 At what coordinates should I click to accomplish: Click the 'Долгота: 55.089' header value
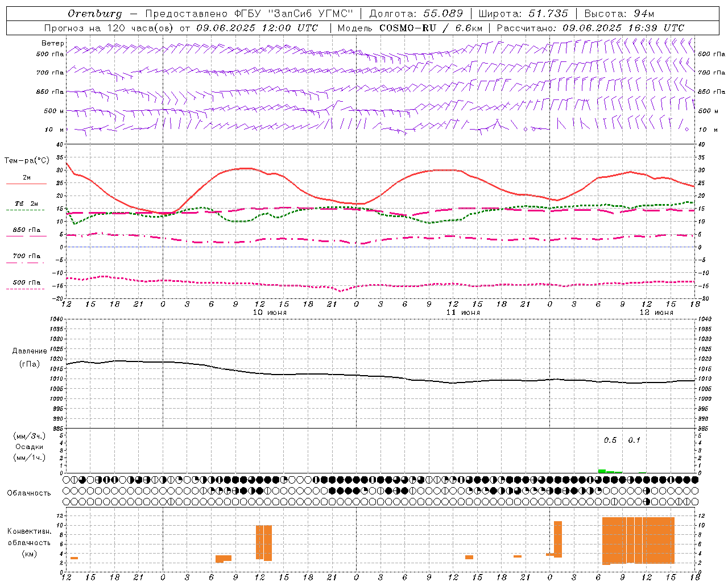416,14
